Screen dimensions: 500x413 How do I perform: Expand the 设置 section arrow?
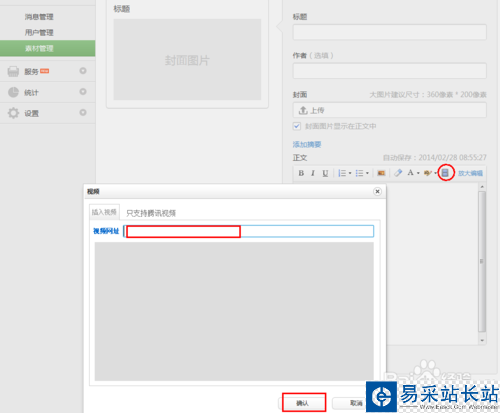pos(83,112)
